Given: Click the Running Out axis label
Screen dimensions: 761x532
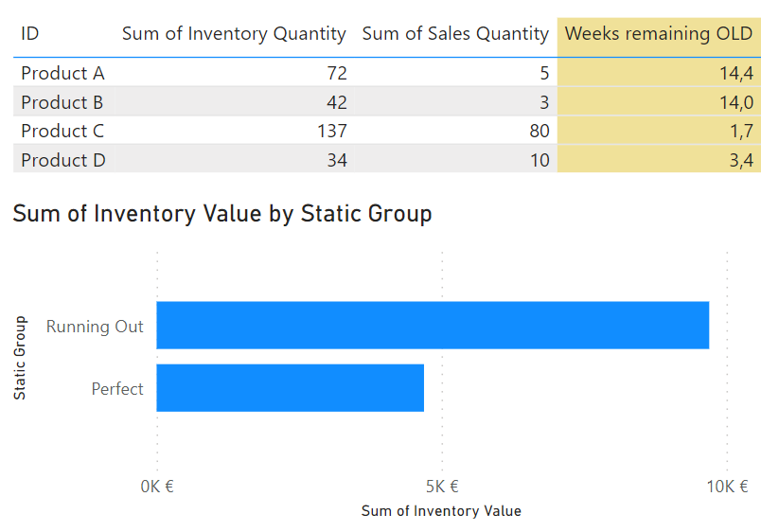Looking at the screenshot, I should click(95, 327).
